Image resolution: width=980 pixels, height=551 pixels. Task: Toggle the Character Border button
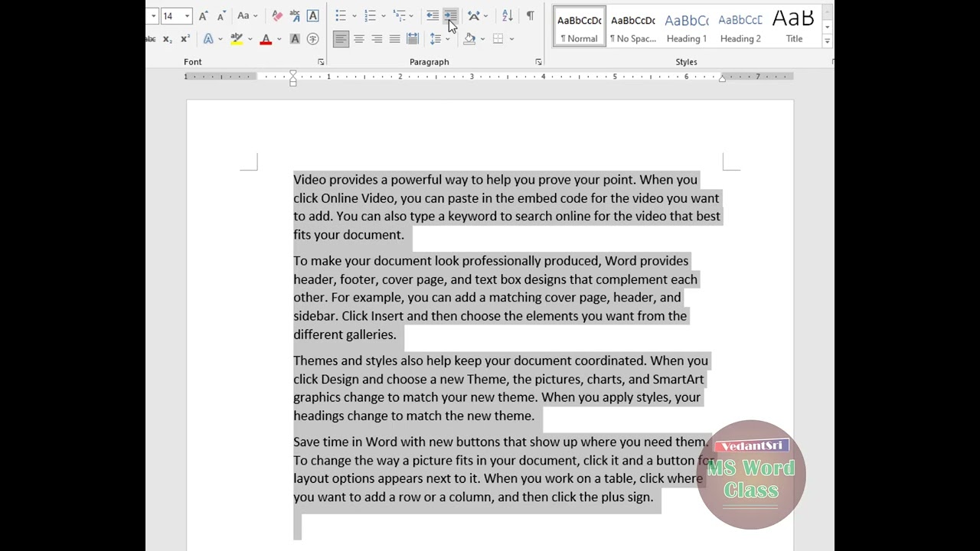[313, 15]
